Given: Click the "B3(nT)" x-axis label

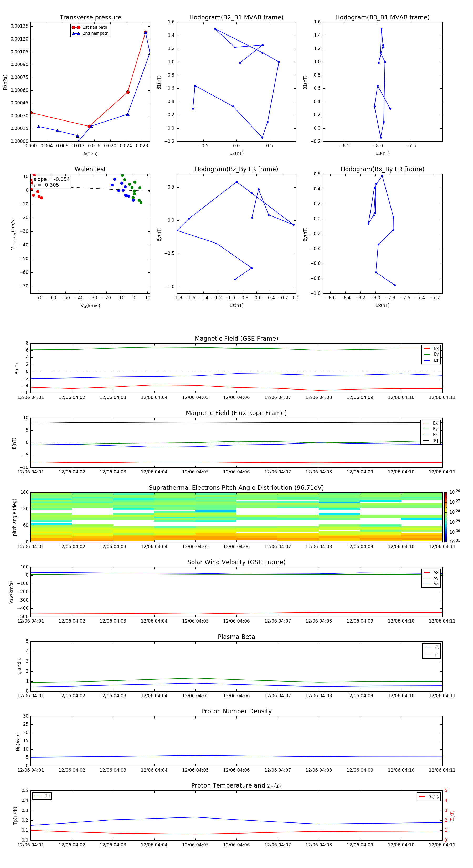Looking at the screenshot, I should click(382, 153).
